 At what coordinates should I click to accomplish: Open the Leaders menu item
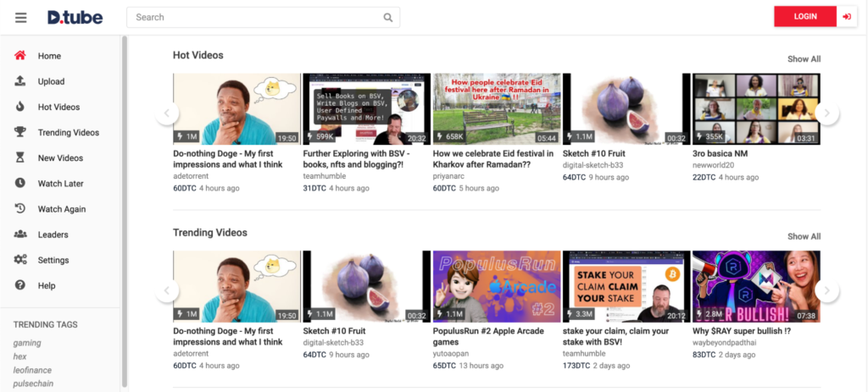click(53, 235)
